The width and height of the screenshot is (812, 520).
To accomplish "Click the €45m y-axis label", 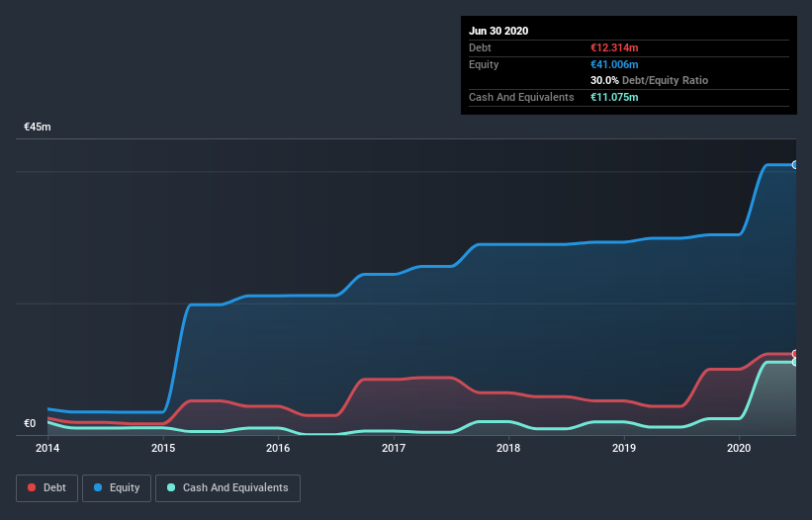I will coord(38,127).
